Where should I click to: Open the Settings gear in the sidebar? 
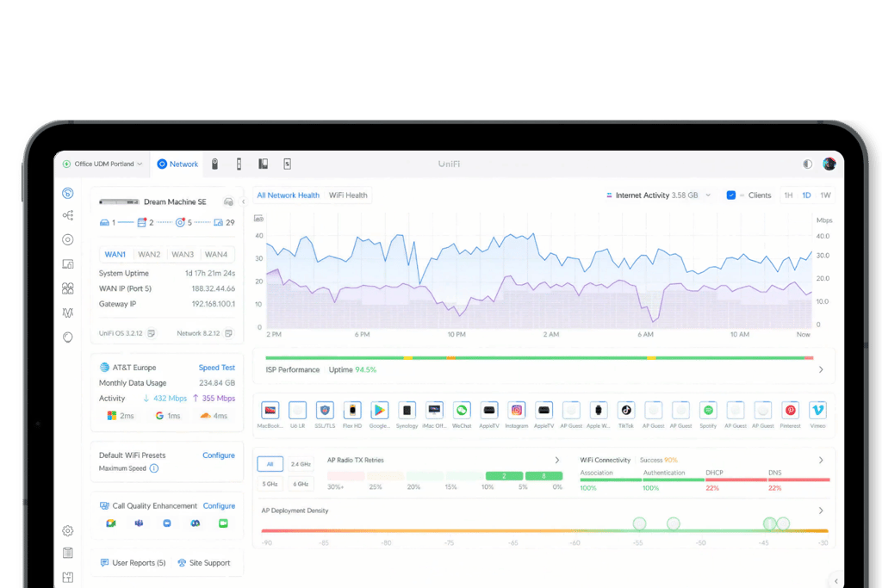click(68, 530)
